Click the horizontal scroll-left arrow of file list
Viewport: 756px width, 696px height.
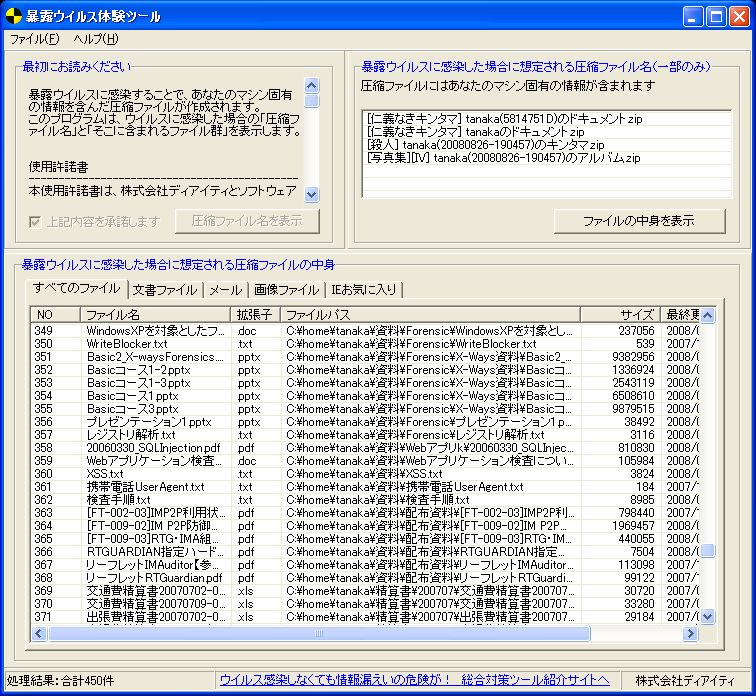coord(41,634)
